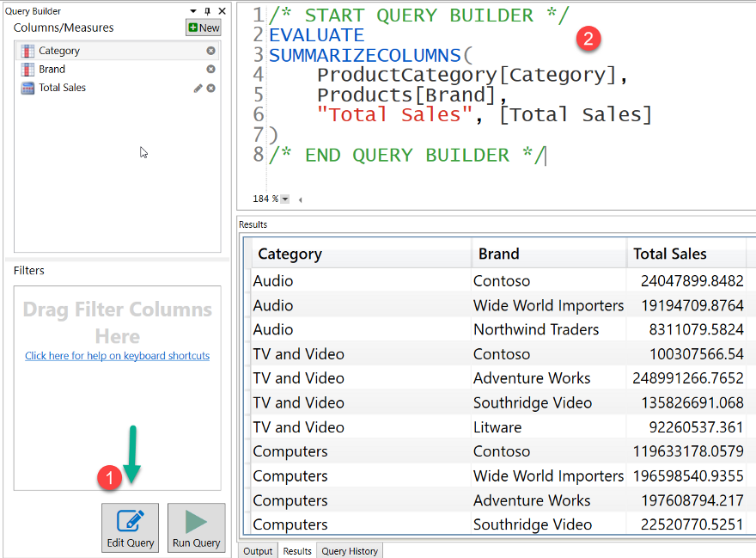The image size is (756, 558).
Task: Sort by the Total Sales column header
Action: pos(686,254)
